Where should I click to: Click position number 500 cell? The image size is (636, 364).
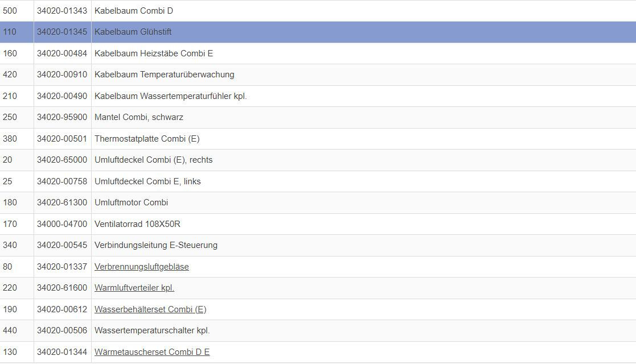(10, 11)
